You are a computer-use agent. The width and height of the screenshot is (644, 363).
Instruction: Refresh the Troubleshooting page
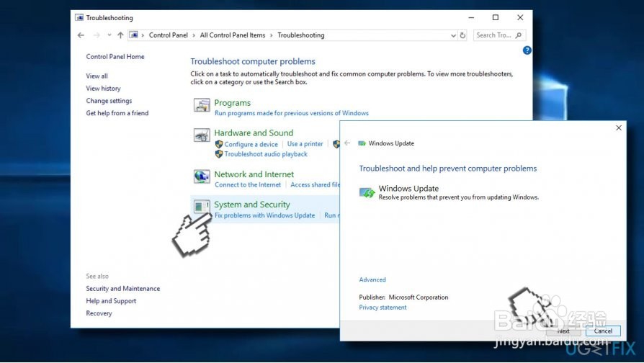point(462,35)
